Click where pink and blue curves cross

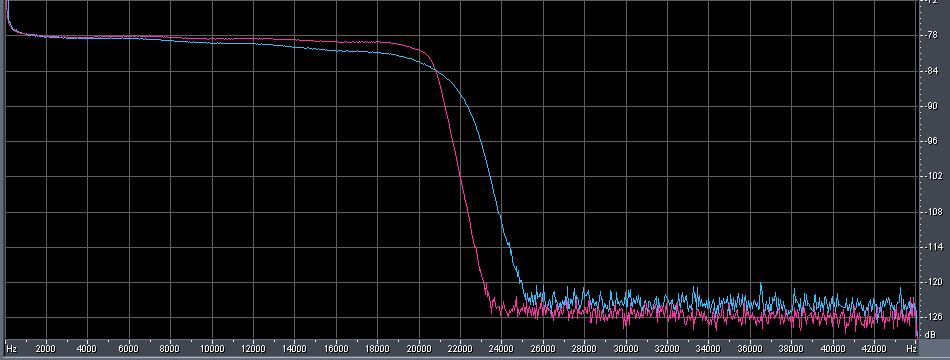click(x=436, y=70)
